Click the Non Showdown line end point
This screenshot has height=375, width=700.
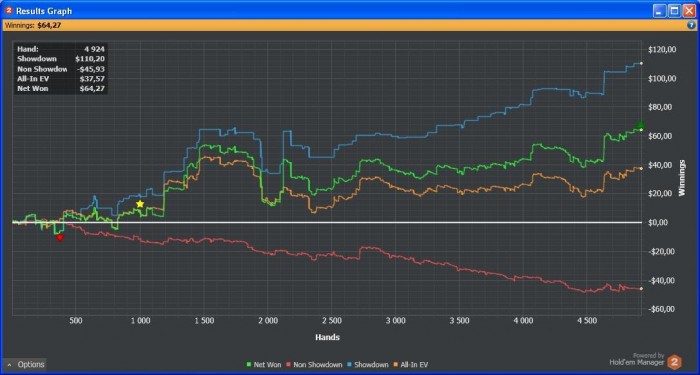(641, 289)
